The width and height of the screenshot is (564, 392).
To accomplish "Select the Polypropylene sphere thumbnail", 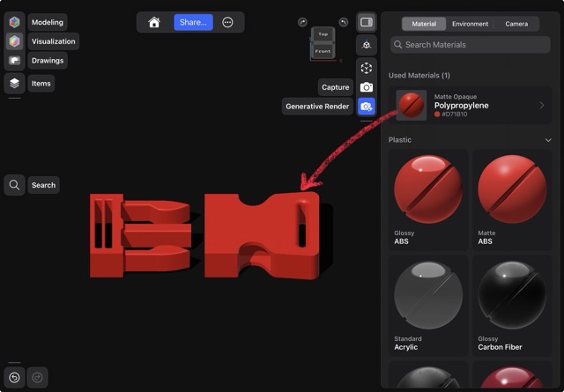I will (412, 105).
